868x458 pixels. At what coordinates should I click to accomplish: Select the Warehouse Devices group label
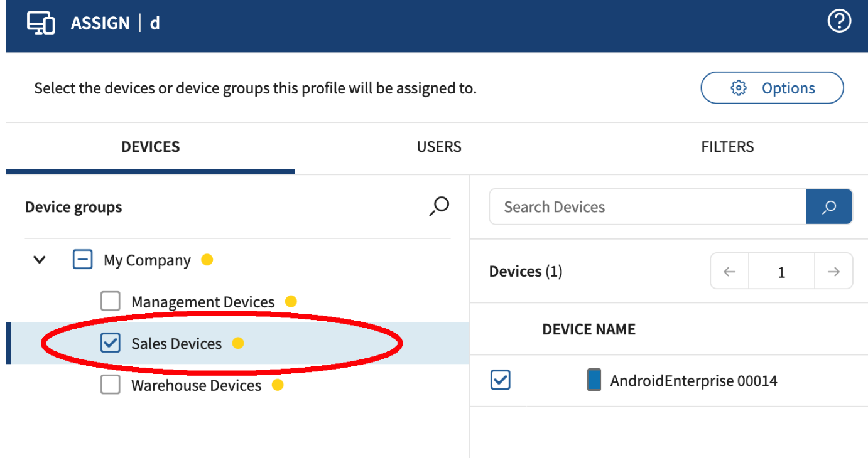point(196,385)
